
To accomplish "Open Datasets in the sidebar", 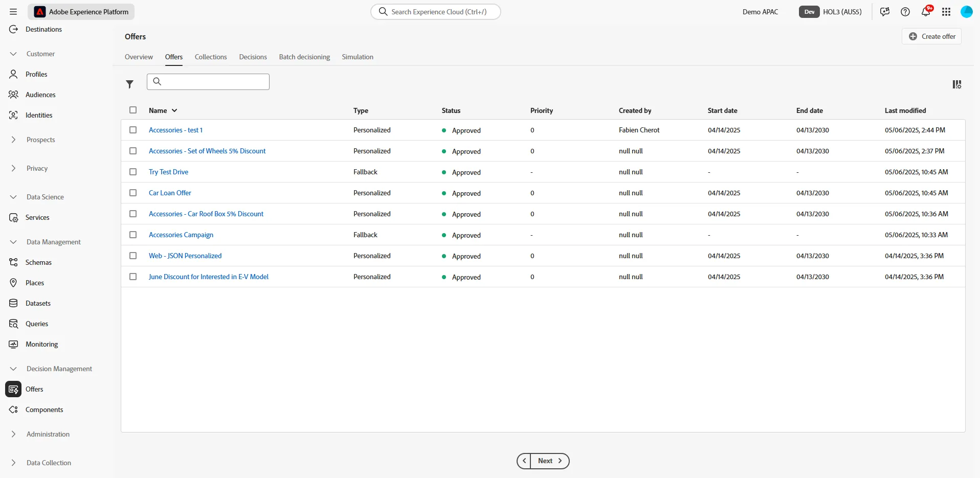I will tap(38, 303).
